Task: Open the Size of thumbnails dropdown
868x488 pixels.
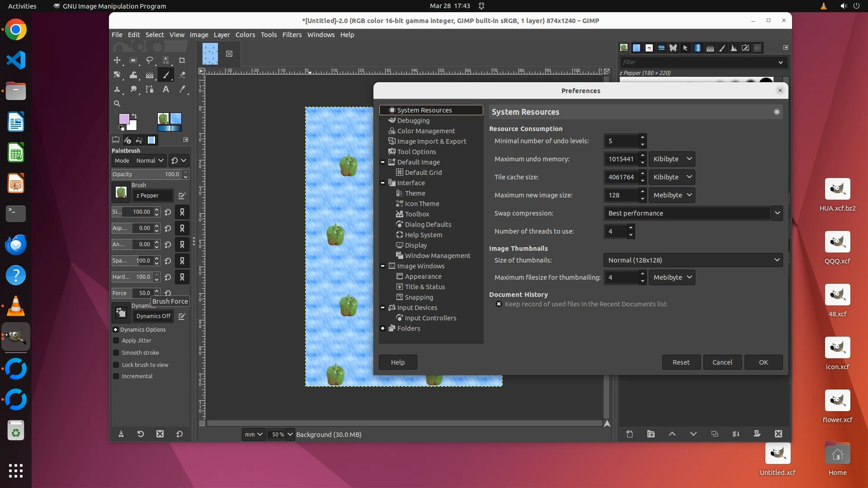Action: 693,260
